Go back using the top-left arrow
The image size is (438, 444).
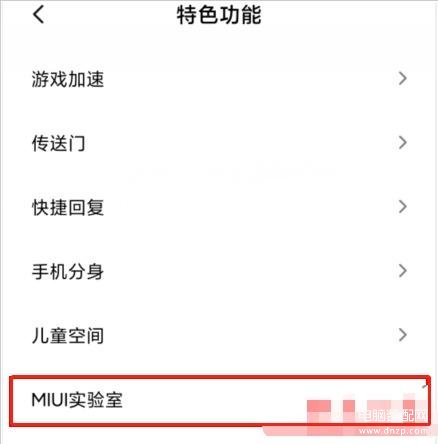39,15
